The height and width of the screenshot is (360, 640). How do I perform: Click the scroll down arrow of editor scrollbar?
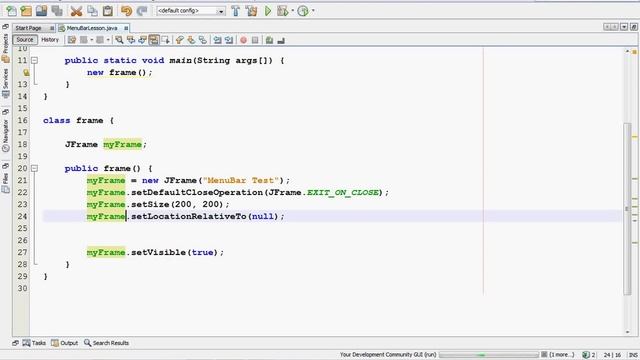627,332
